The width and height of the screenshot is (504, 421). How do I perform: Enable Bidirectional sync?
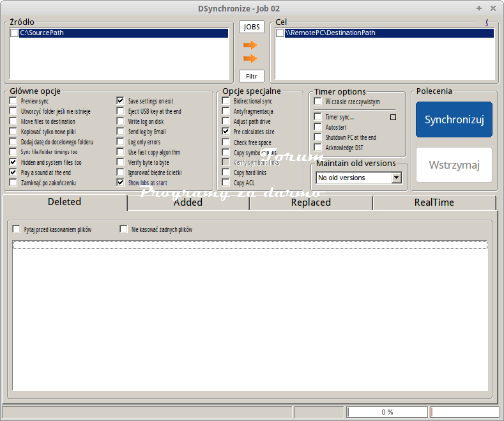pyautogui.click(x=226, y=101)
